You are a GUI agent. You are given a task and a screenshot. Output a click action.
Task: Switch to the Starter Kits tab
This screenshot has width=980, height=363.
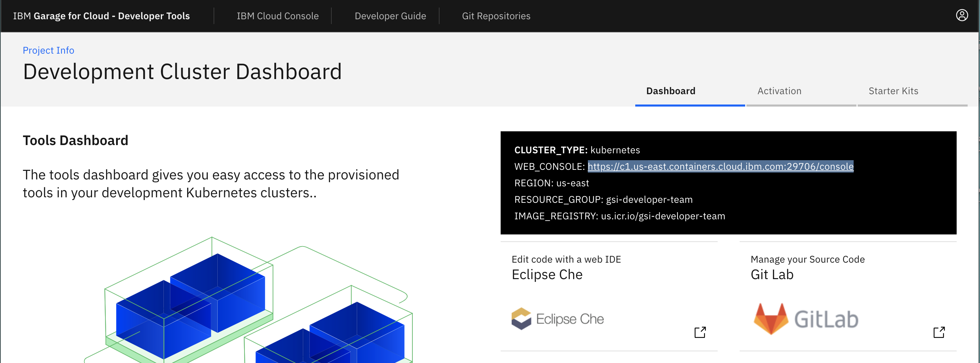point(912,91)
